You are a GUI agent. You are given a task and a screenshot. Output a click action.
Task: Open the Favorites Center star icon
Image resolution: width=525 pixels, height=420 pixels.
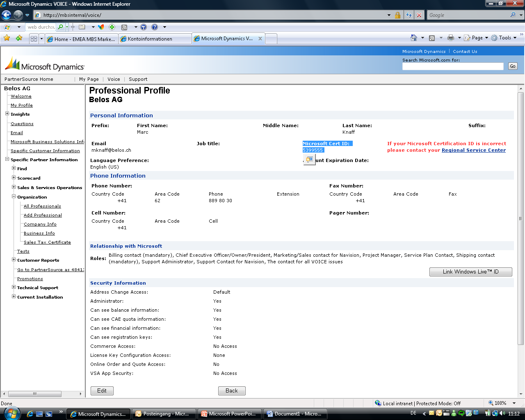coord(7,38)
